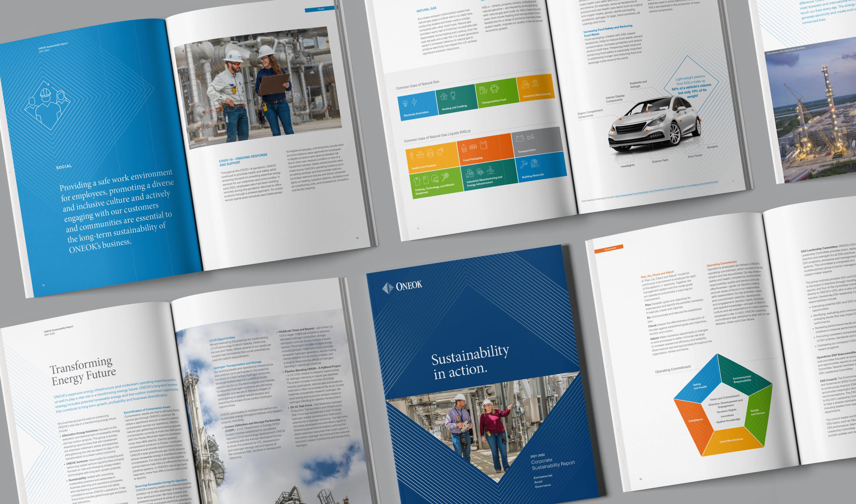Click the lightbulb icon in the Electricity Generation tile

pyautogui.click(x=405, y=104)
